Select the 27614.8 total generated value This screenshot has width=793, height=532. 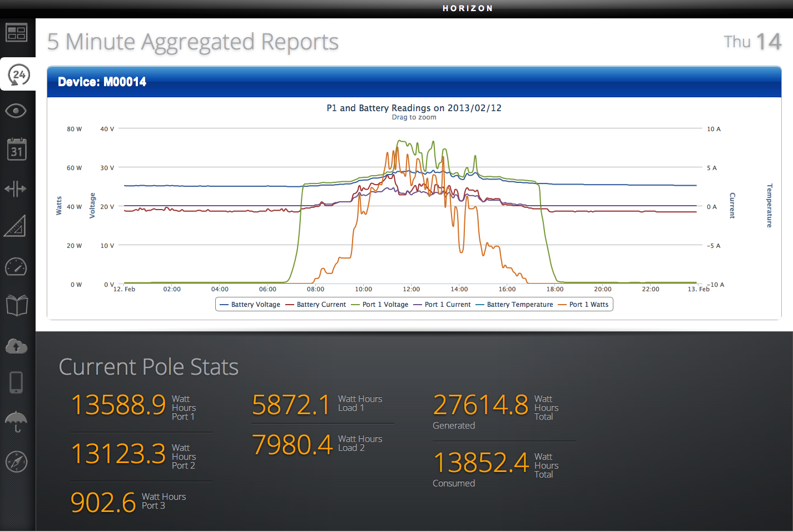click(x=481, y=405)
